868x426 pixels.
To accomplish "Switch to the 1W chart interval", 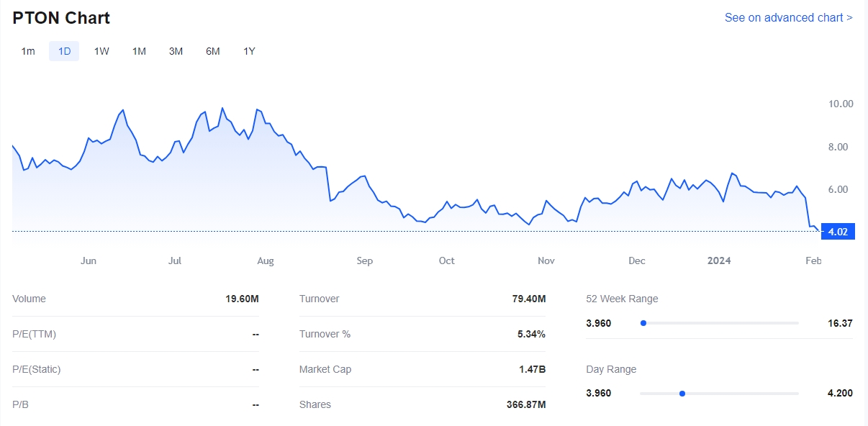I will [101, 51].
